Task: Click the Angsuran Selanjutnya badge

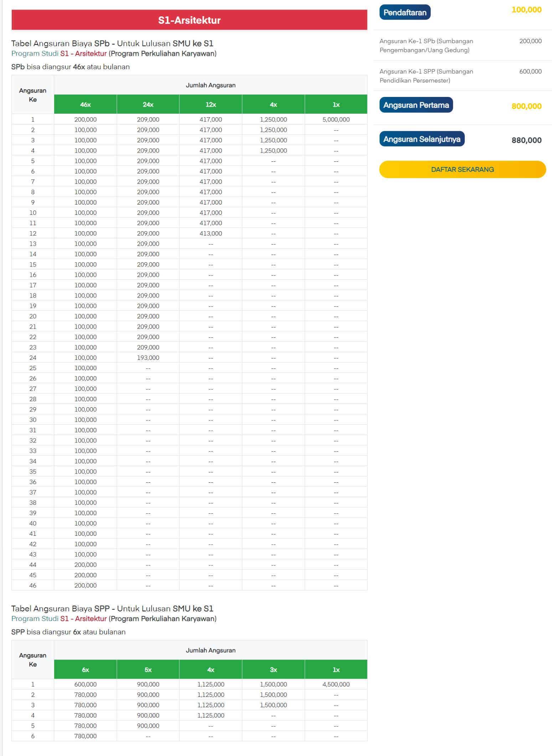Action: (x=422, y=139)
